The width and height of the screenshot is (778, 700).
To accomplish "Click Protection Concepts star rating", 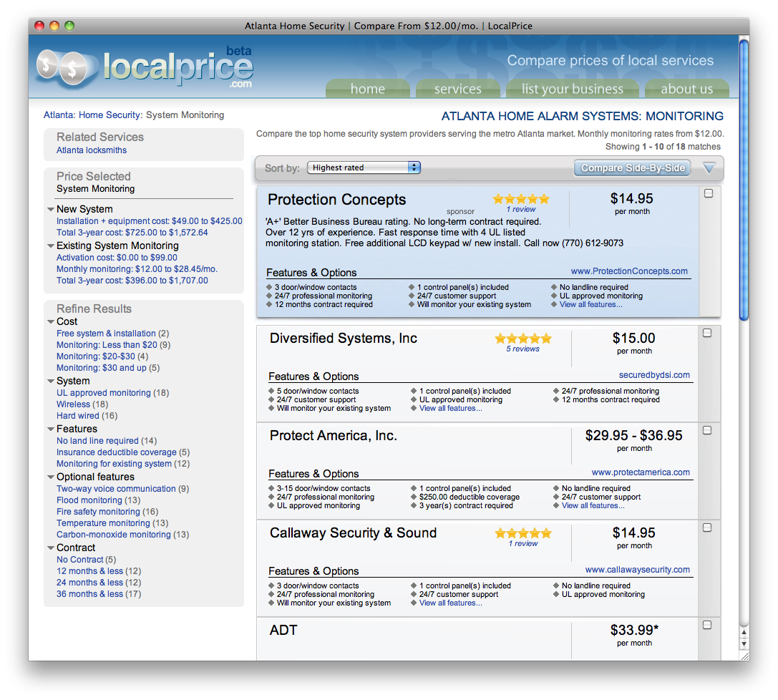I will 521,199.
